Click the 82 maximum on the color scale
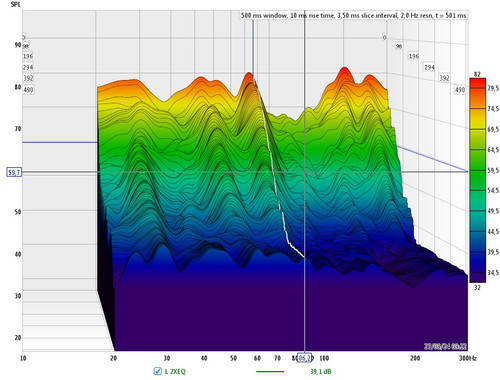 click(x=477, y=74)
